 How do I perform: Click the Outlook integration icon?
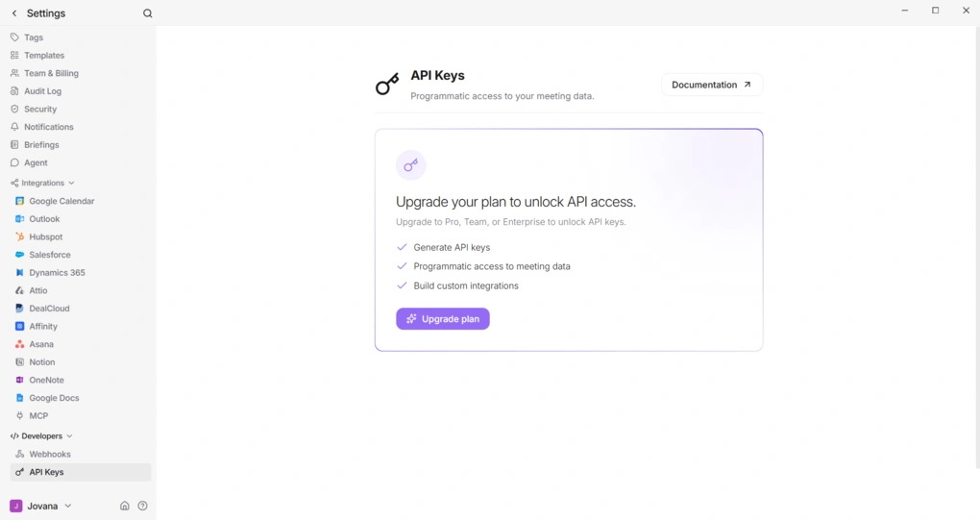point(19,219)
